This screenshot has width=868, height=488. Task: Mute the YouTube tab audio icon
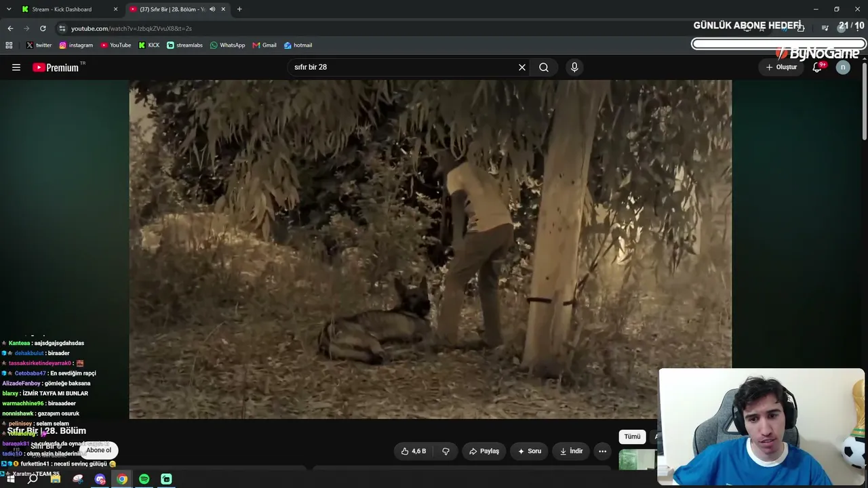coord(212,9)
